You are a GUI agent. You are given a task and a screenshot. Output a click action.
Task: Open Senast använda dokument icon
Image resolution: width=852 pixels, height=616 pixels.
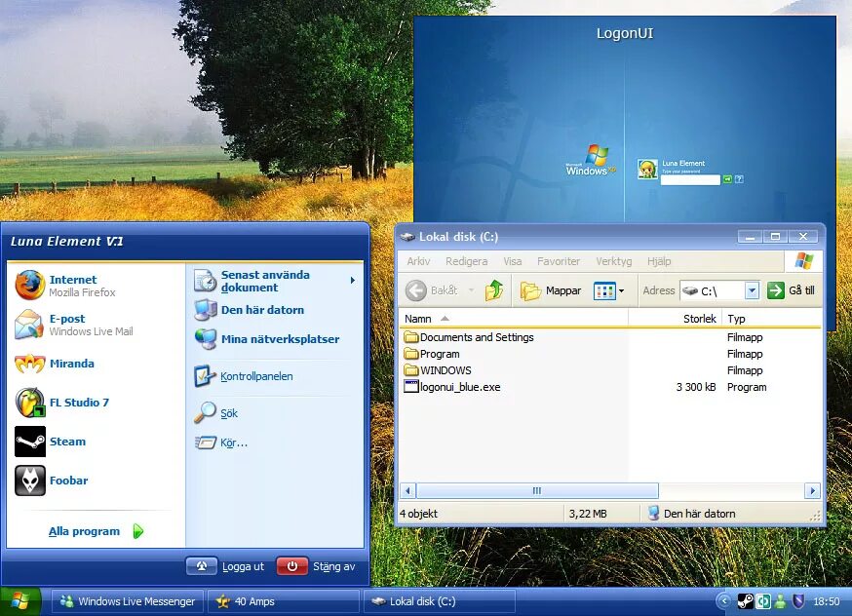point(206,281)
